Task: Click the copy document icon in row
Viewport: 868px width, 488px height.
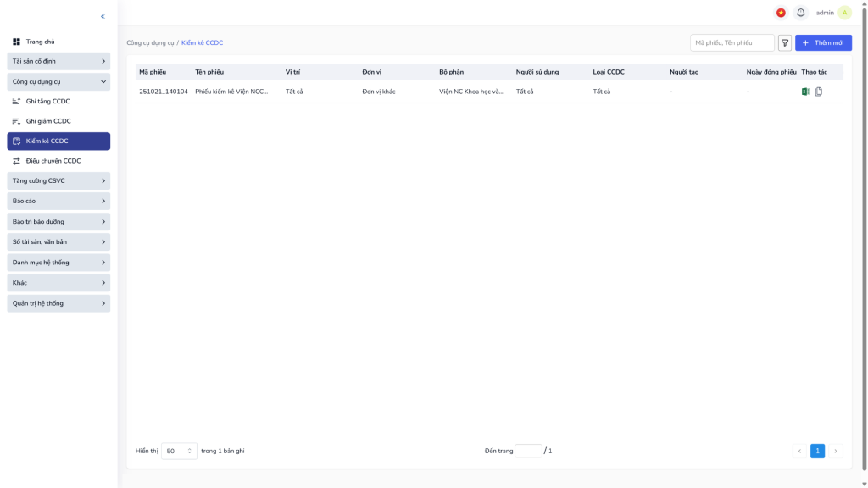Action: pos(819,91)
